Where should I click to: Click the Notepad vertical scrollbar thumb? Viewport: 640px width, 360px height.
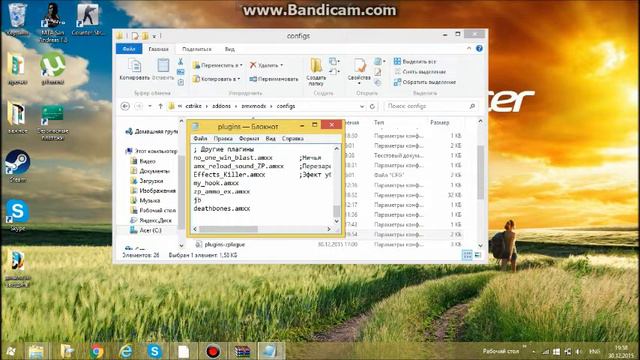[x=337, y=211]
